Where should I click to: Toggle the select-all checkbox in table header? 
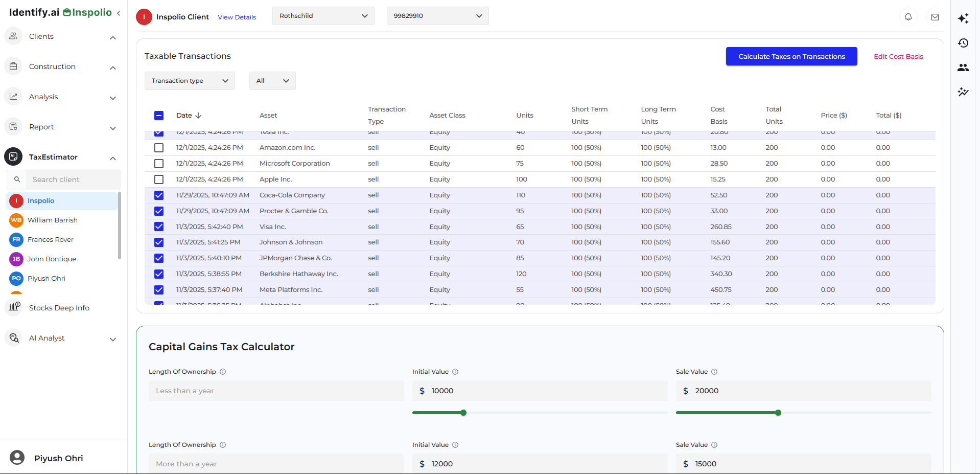click(159, 116)
